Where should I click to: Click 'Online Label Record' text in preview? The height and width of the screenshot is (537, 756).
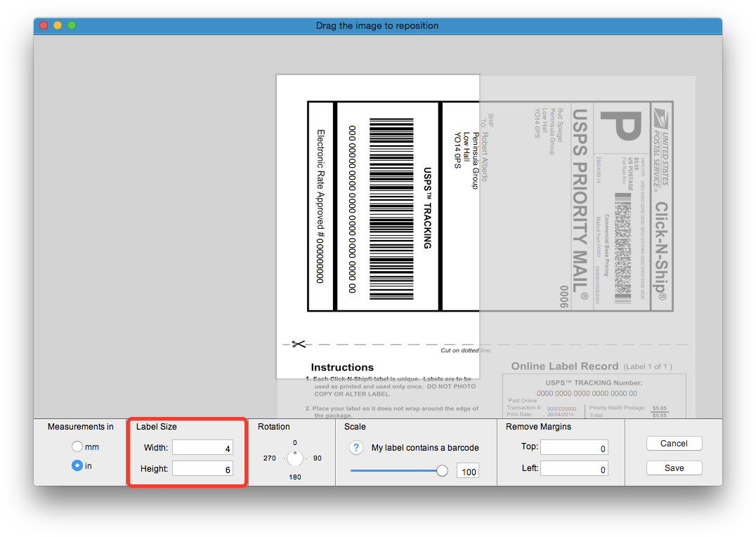(x=565, y=366)
